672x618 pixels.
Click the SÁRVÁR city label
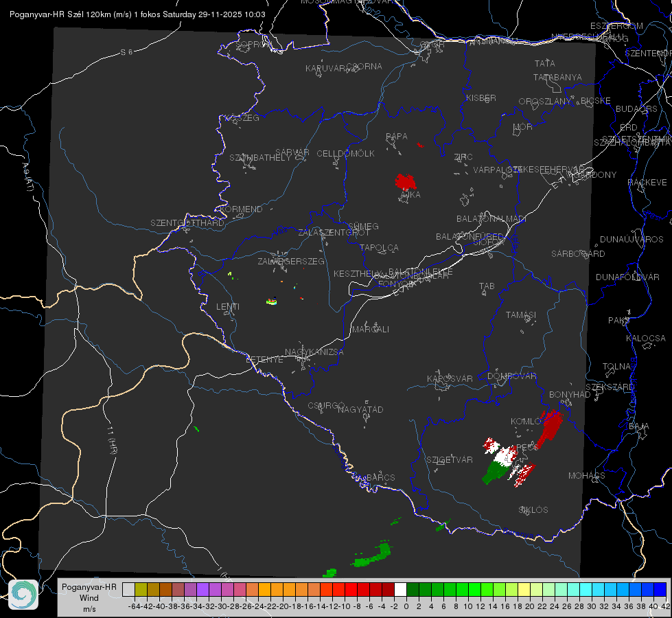[292, 152]
